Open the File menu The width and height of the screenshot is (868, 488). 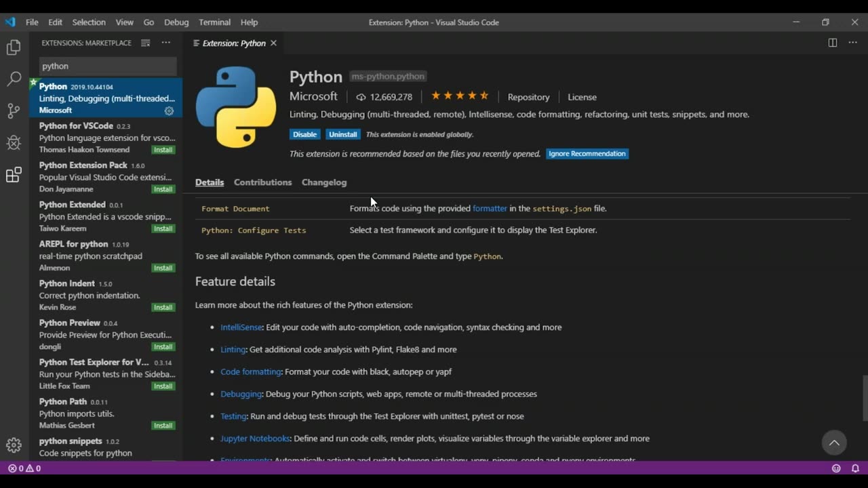[32, 22]
